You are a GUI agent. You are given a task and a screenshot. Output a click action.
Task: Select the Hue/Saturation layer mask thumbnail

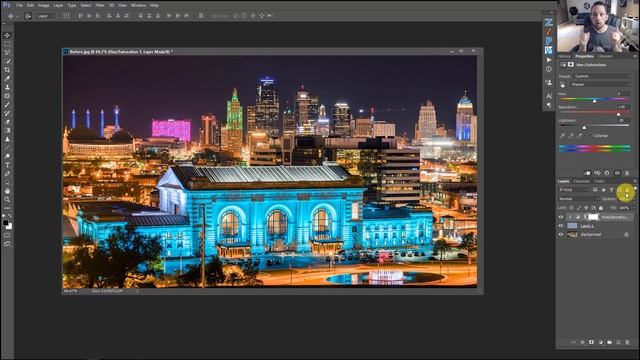(593, 217)
